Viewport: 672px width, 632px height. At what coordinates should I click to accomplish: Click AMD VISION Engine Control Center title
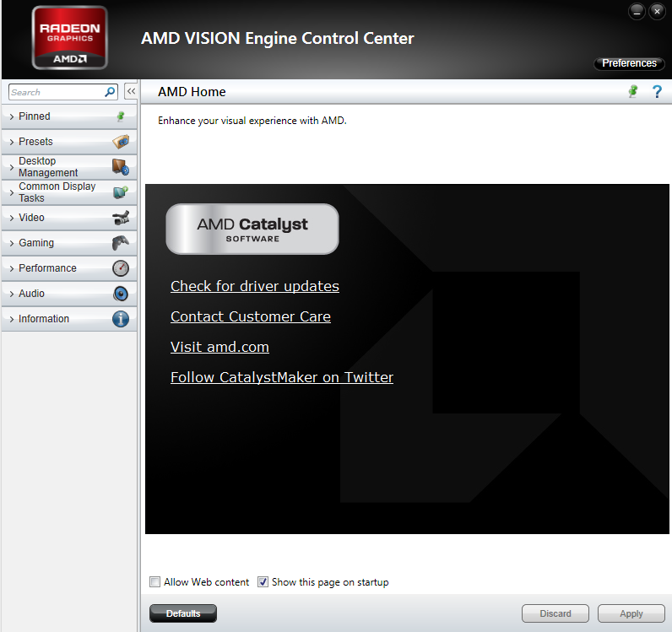(x=277, y=38)
